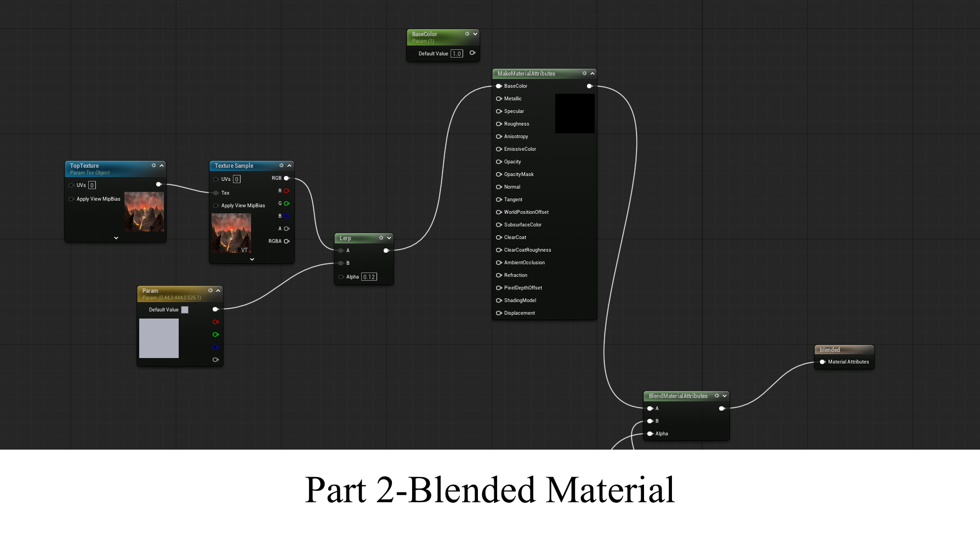Image resolution: width=980 pixels, height=545 pixels.
Task: Expand the BaseColor node with header chevron
Action: pyautogui.click(x=475, y=34)
